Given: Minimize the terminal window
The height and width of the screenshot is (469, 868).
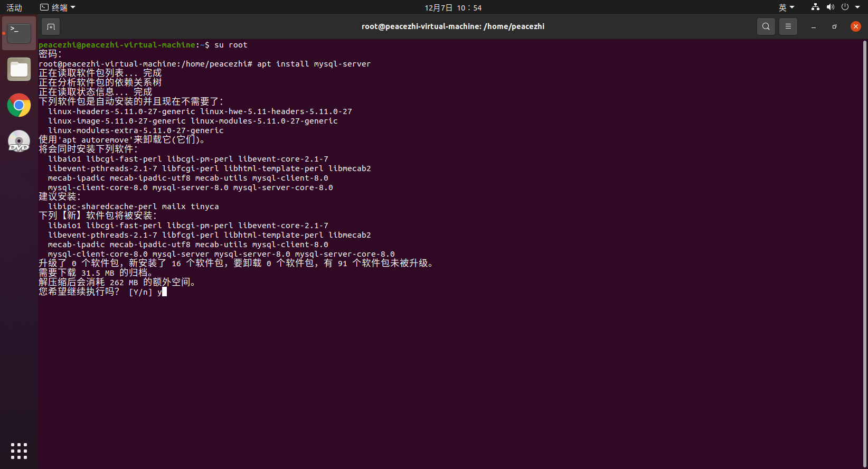Looking at the screenshot, I should point(814,27).
